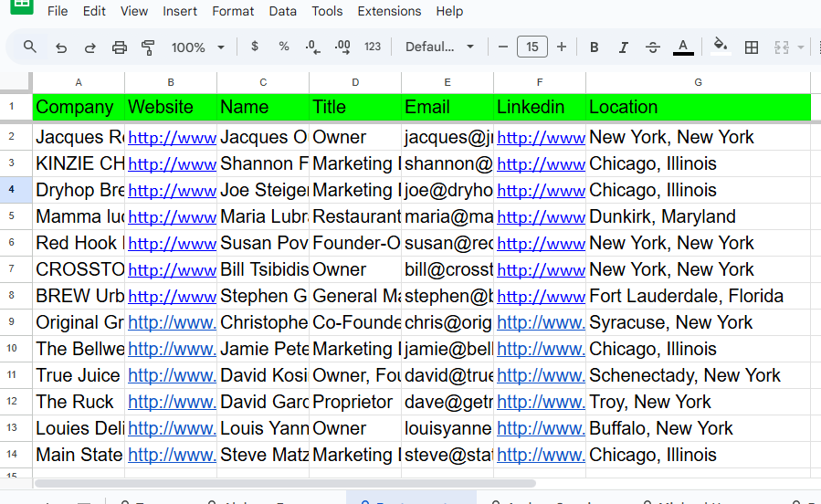Image resolution: width=821 pixels, height=504 pixels.
Task: Click the Borders grid icon
Action: (x=752, y=47)
